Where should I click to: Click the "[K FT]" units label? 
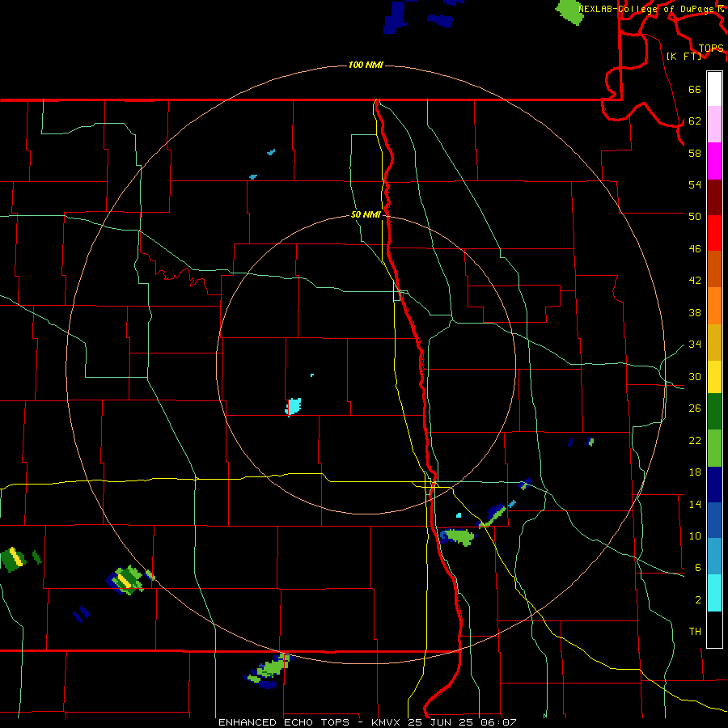click(684, 56)
